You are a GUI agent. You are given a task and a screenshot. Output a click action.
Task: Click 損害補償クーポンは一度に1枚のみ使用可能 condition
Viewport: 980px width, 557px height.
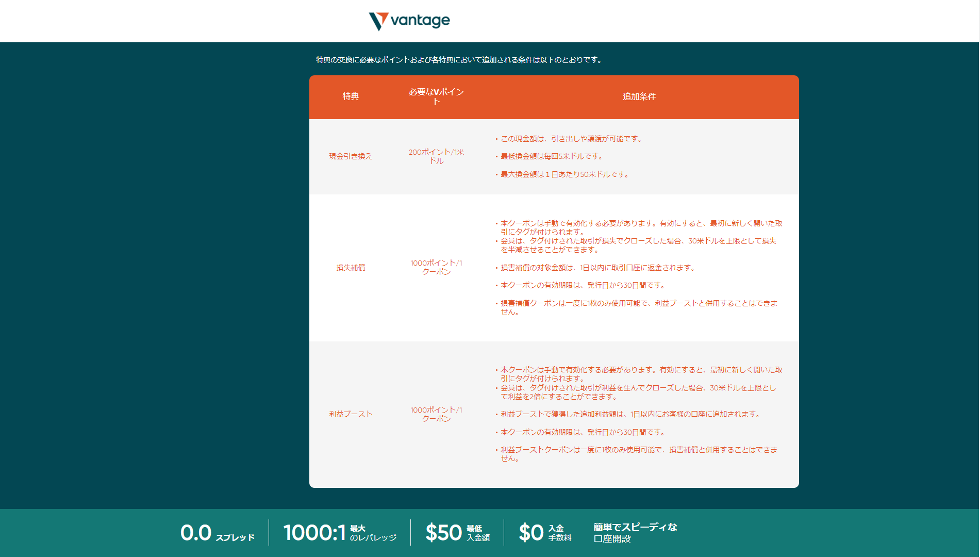pos(639,307)
